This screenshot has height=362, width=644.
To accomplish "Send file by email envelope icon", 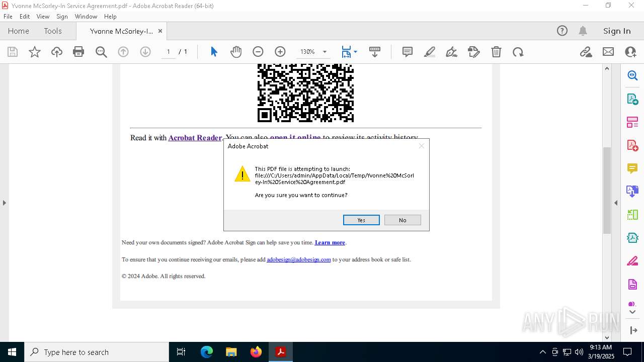I will (x=608, y=52).
